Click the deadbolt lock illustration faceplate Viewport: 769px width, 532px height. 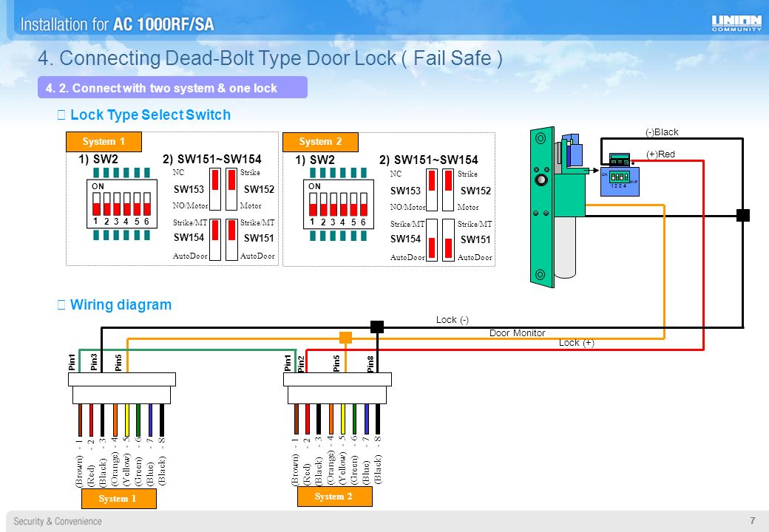coord(543,207)
